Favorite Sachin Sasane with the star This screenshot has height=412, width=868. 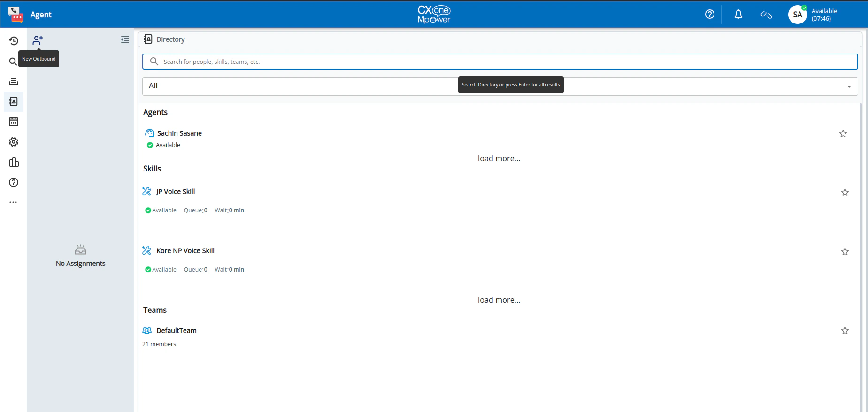843,133
